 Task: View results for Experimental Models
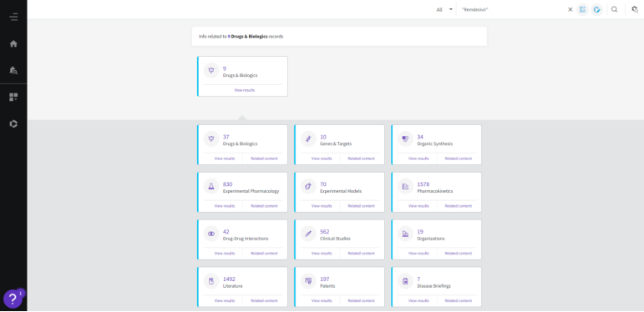[x=322, y=206]
